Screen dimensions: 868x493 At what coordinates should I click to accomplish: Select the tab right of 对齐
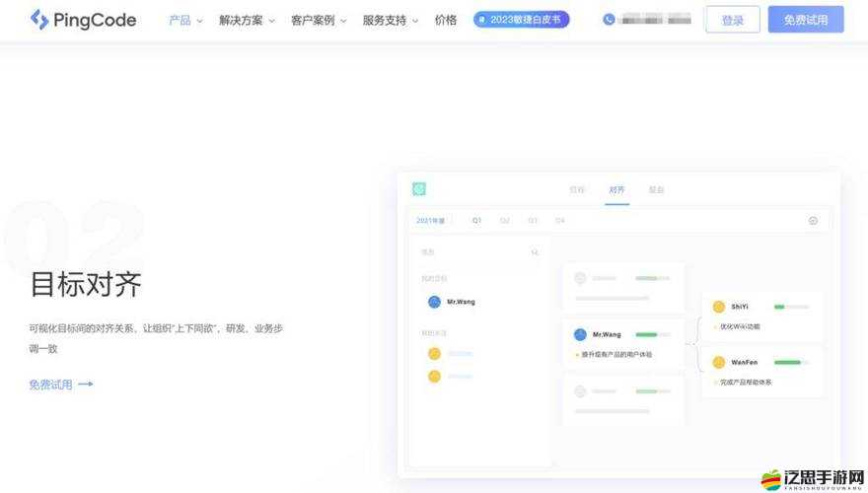(656, 189)
